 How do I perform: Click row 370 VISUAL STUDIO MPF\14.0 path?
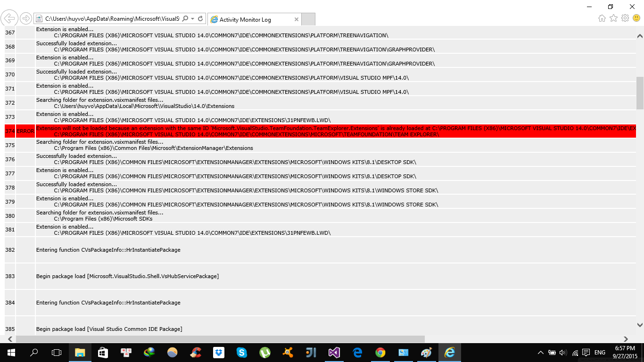[x=231, y=78]
